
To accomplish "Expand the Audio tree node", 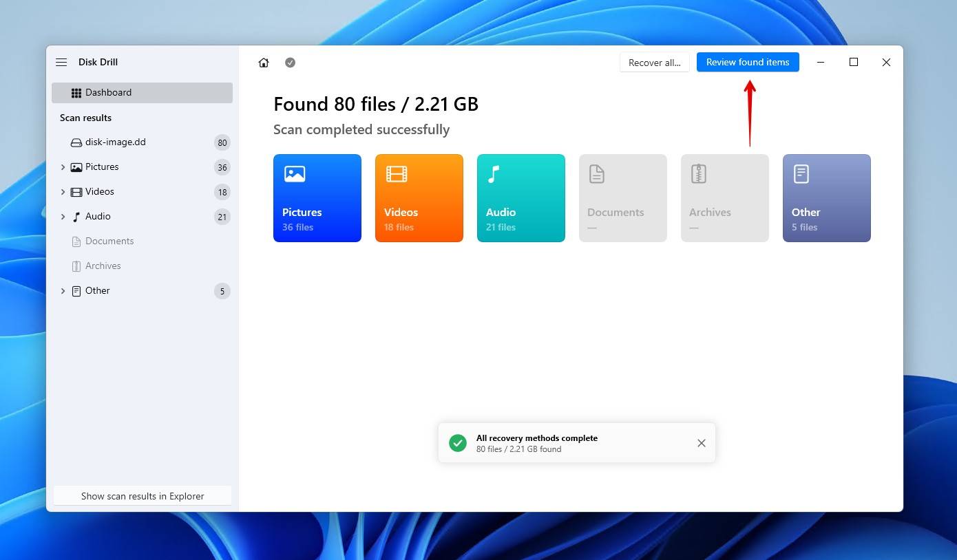I will (x=63, y=217).
